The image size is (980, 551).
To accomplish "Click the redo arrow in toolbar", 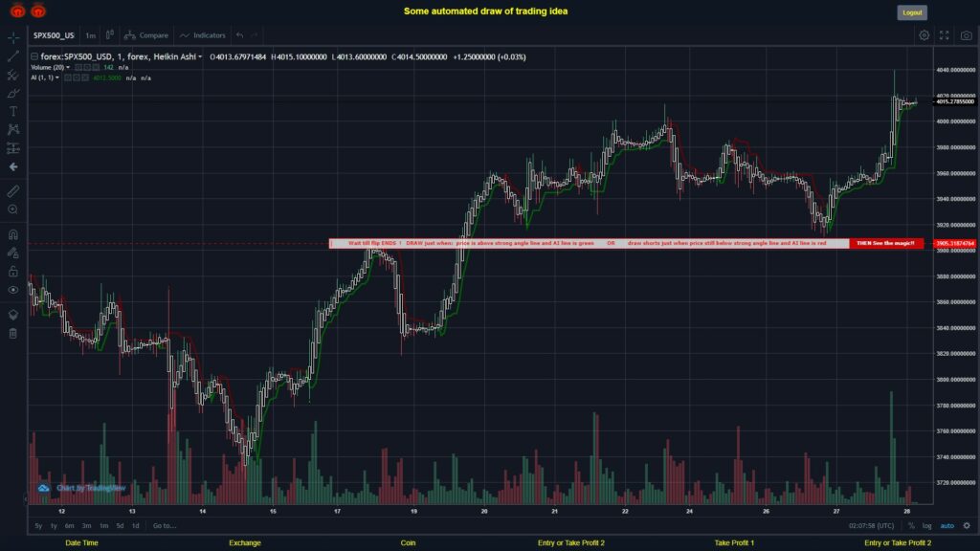I will 255,35.
